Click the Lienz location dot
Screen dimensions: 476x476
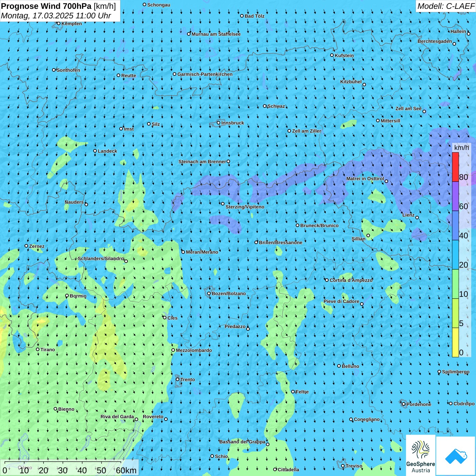point(417,218)
